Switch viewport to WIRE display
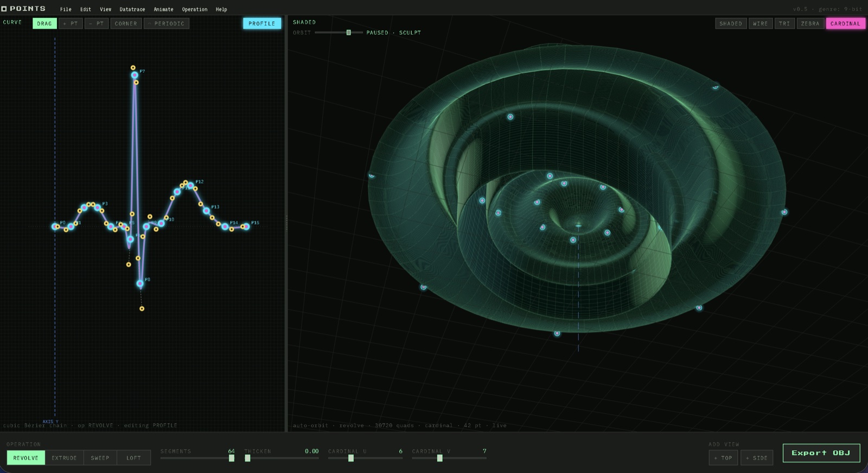Viewport: 868px width, 473px height. tap(761, 23)
